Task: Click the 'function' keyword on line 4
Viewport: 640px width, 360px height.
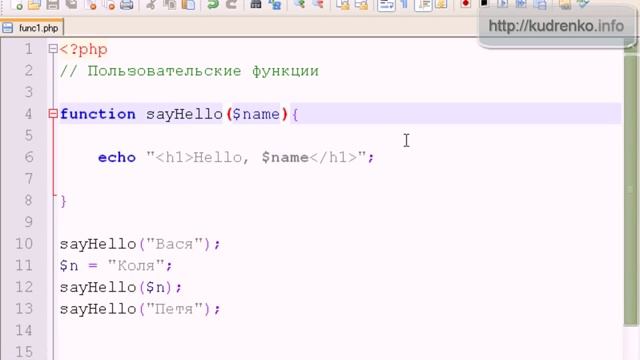Action: pyautogui.click(x=98, y=114)
